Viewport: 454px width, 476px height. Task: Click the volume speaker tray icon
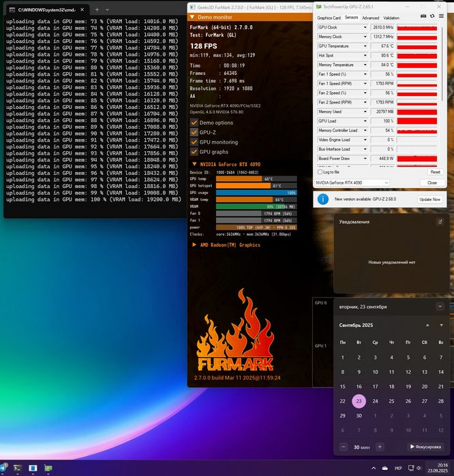click(419, 468)
